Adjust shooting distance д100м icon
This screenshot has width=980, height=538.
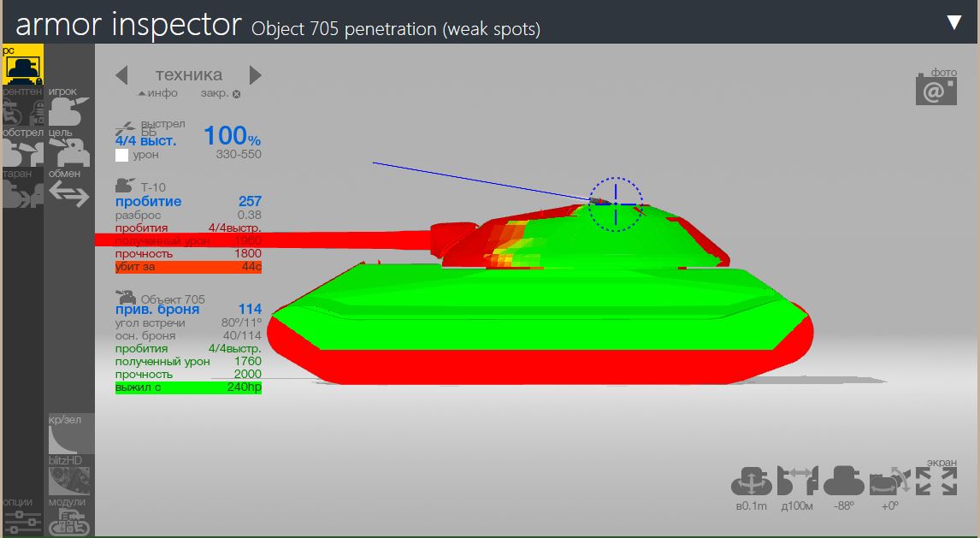coord(798,482)
